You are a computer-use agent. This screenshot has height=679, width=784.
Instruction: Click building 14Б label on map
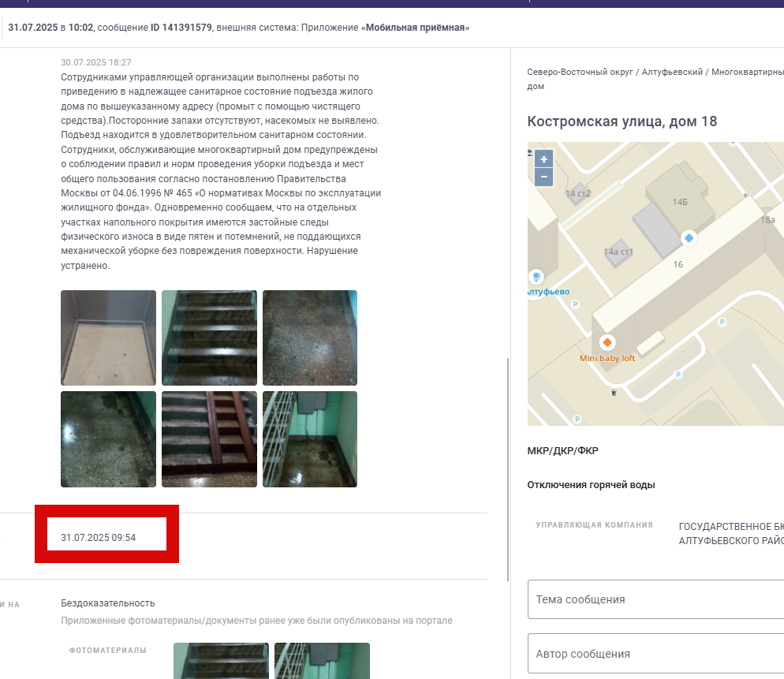(680, 202)
